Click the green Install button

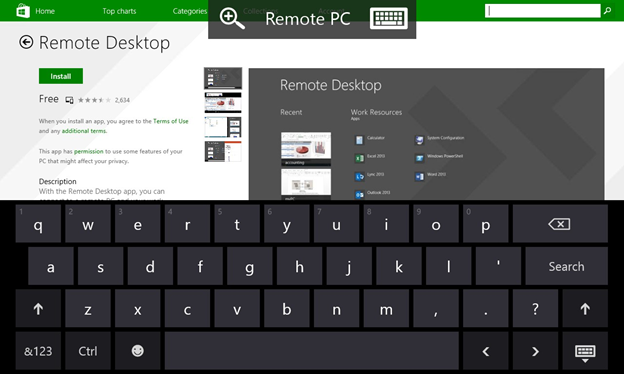(61, 76)
